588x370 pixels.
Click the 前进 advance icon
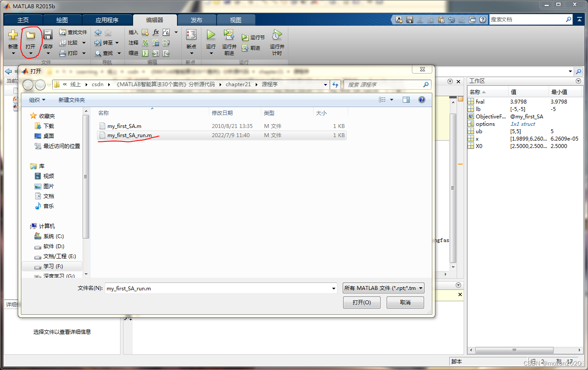pyautogui.click(x=245, y=48)
